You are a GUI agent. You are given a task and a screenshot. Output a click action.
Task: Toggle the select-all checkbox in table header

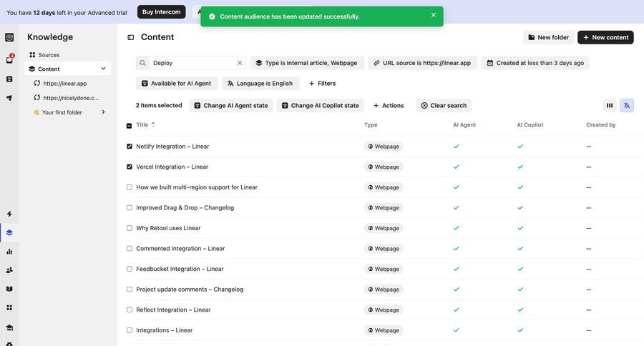point(129,126)
